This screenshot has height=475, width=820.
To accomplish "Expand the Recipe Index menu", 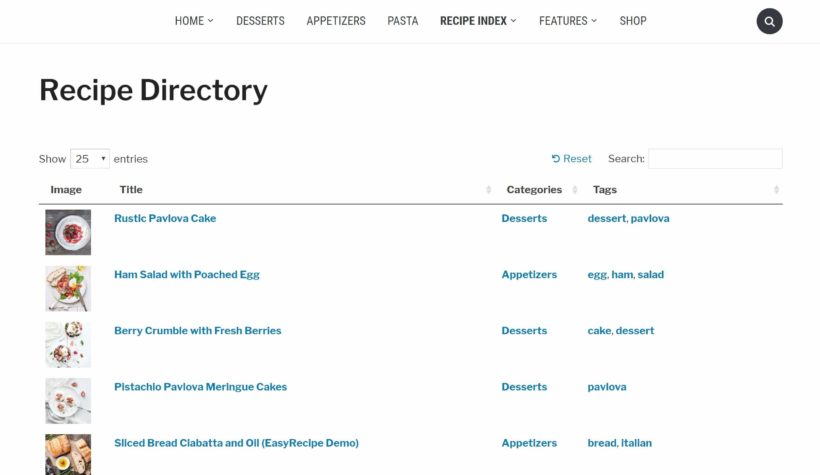I will (x=478, y=21).
